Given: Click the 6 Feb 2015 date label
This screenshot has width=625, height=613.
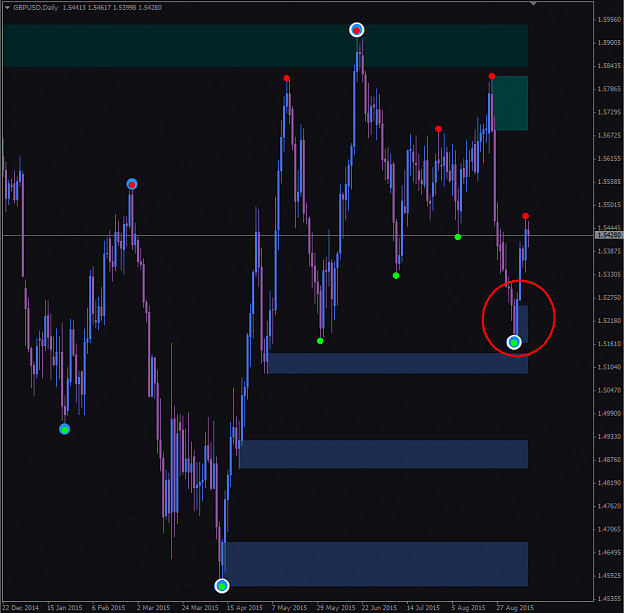Looking at the screenshot, I should click(x=108, y=608).
